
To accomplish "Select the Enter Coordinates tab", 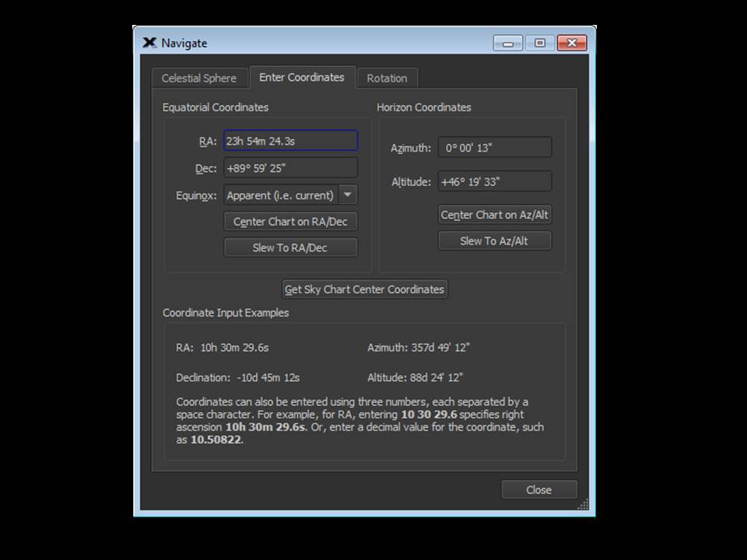I will point(301,77).
